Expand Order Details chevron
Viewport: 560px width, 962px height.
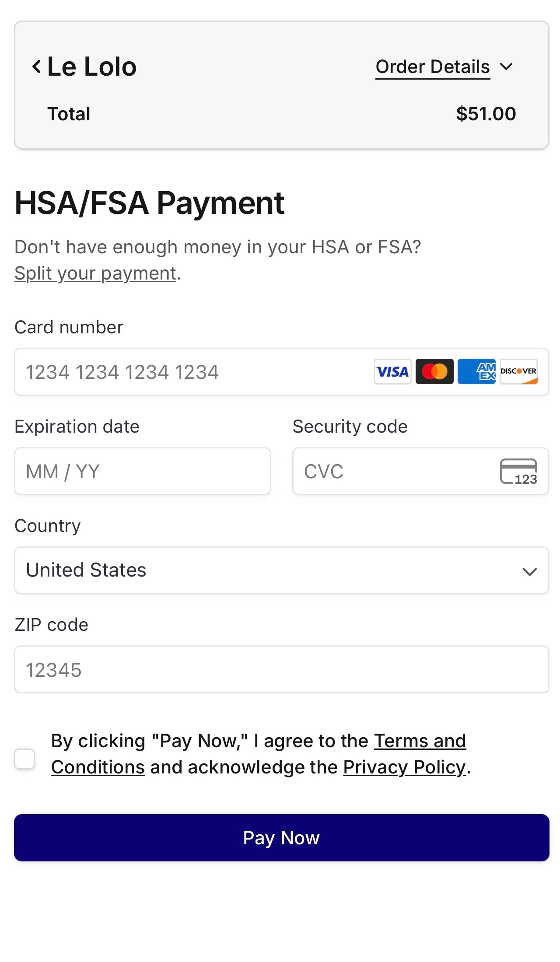pos(507,67)
